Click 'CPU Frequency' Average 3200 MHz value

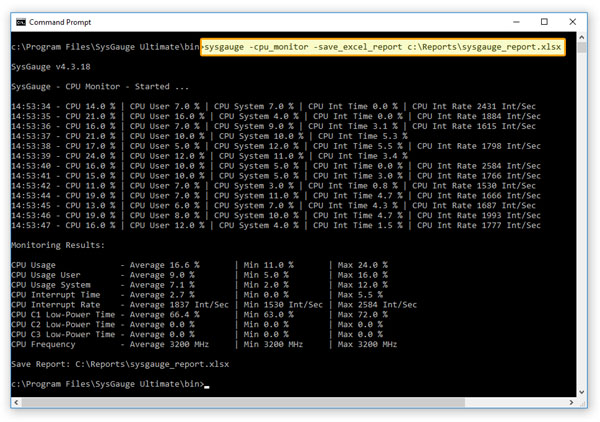[169, 344]
